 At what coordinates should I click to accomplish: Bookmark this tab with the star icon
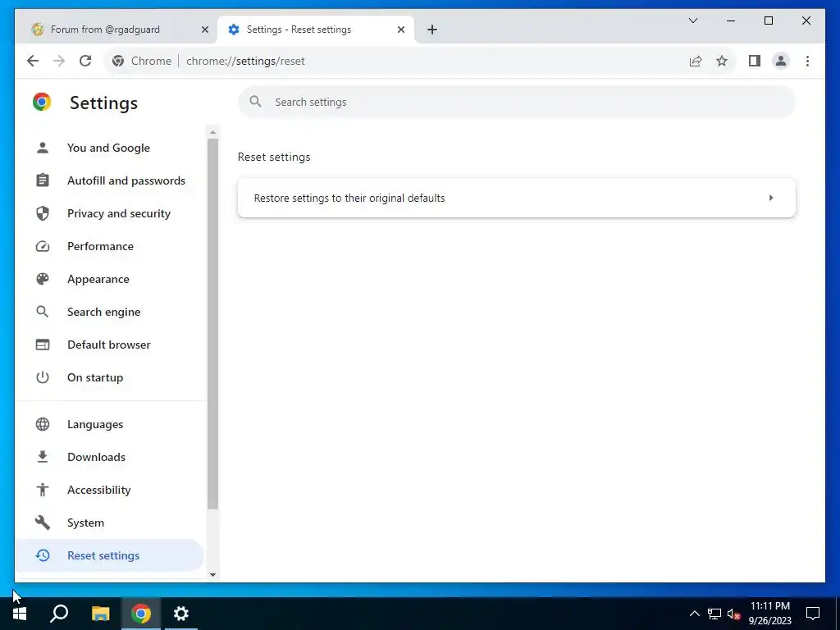pos(722,61)
